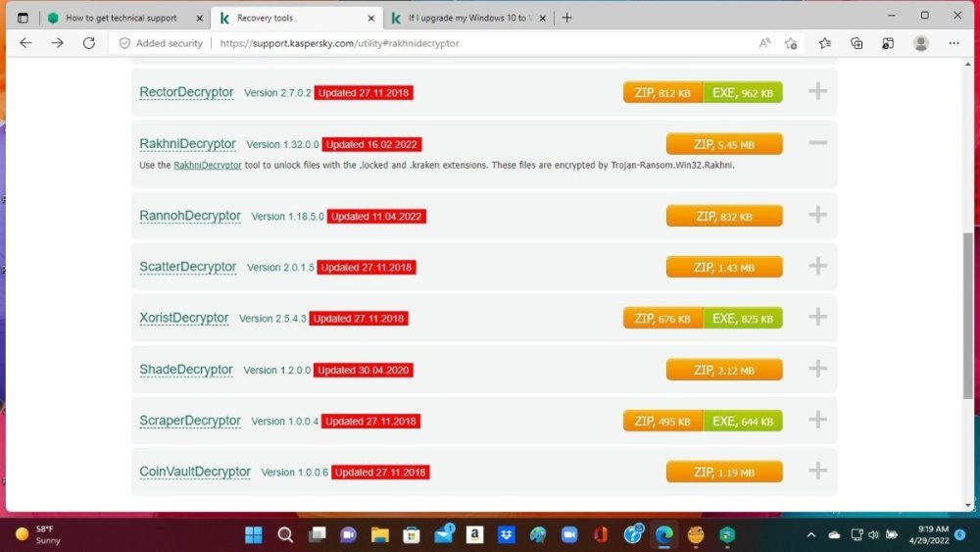The width and height of the screenshot is (980, 552).
Task: Open the Favorites list
Action: tap(825, 43)
